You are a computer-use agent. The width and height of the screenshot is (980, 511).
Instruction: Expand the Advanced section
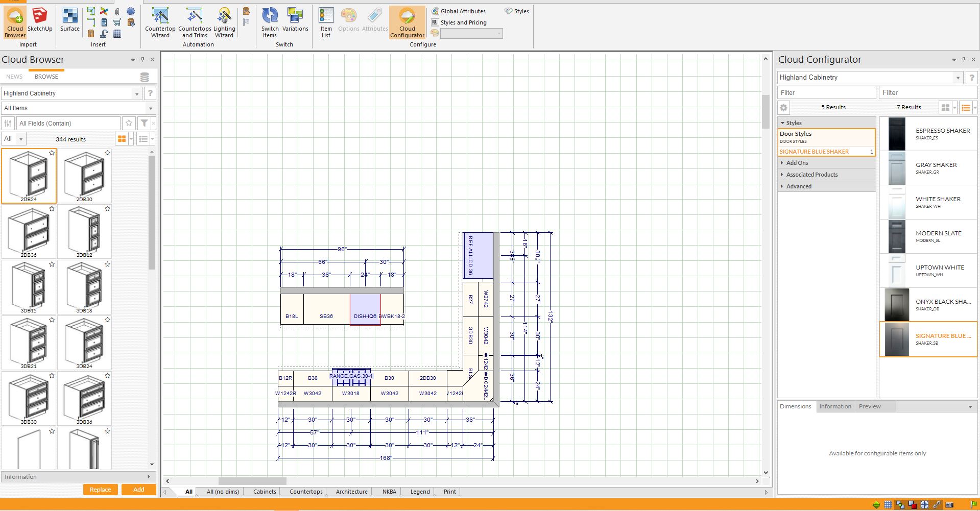pos(827,186)
